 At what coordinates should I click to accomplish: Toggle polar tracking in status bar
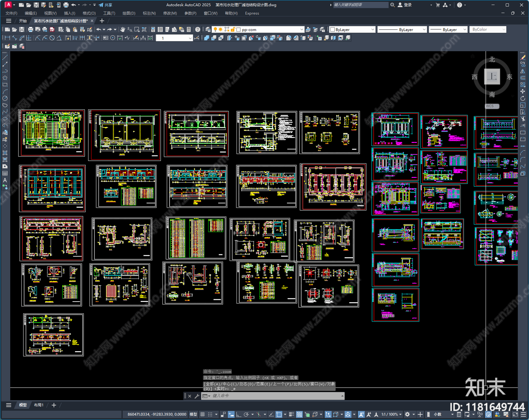pos(246,414)
